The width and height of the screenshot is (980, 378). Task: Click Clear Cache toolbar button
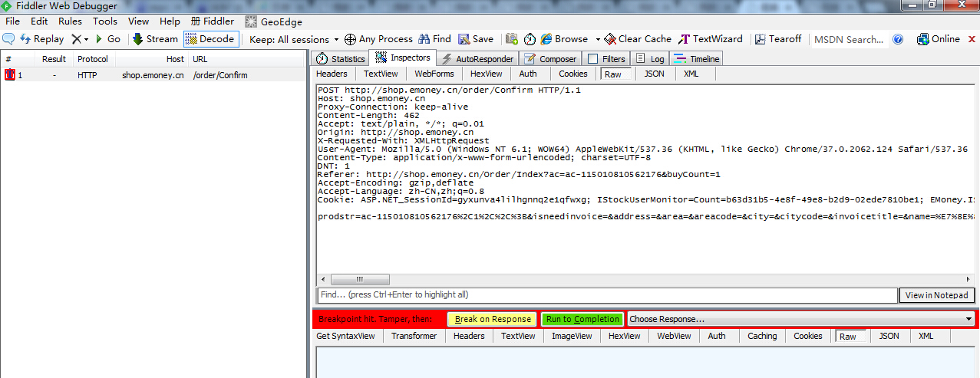tap(638, 39)
